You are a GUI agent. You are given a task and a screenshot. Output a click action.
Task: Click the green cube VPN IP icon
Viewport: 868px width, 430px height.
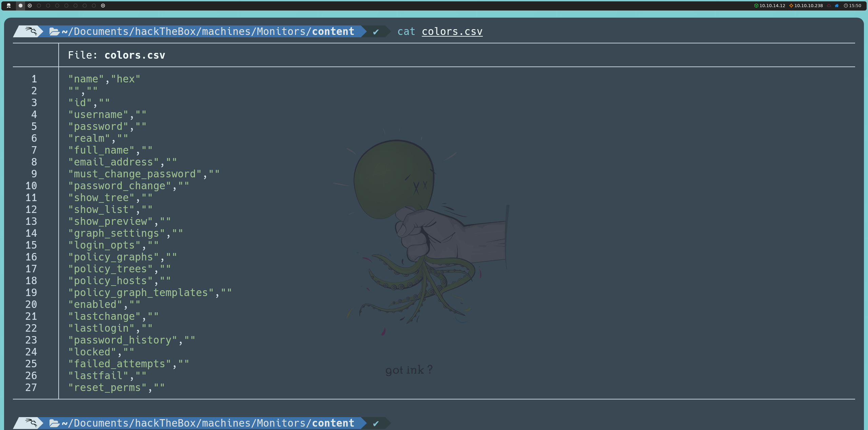(756, 5)
